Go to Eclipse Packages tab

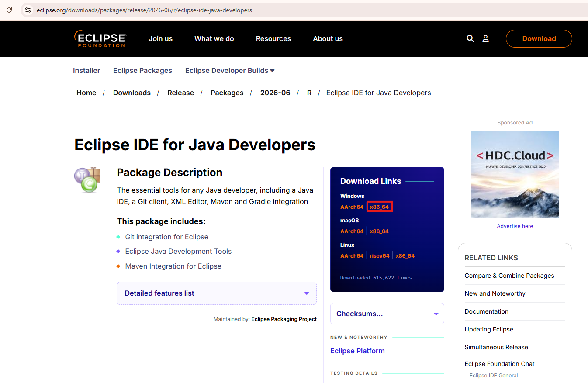tap(142, 70)
